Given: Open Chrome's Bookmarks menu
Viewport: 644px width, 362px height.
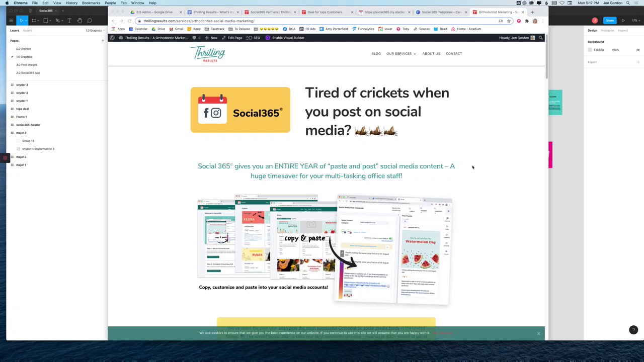Looking at the screenshot, I should [x=91, y=3].
